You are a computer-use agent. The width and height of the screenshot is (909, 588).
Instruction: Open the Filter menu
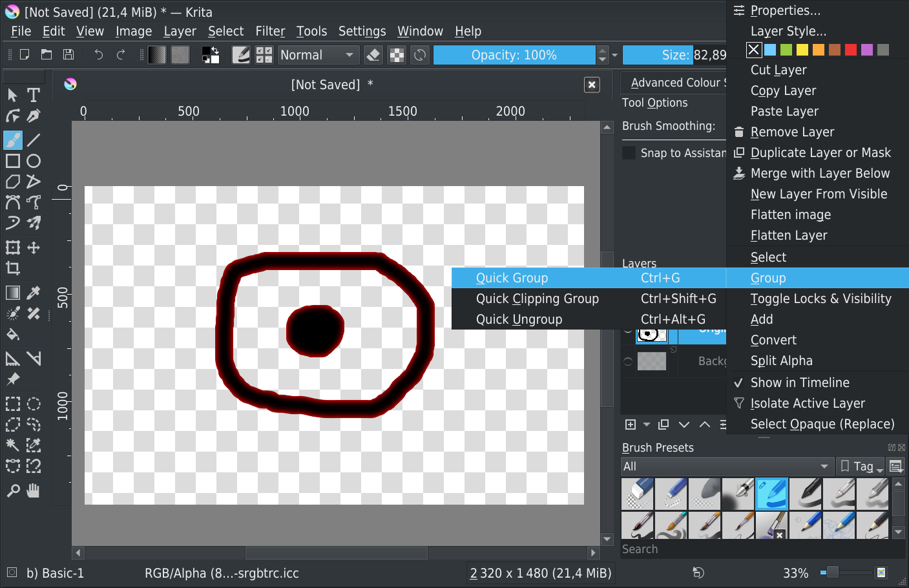coord(269,31)
